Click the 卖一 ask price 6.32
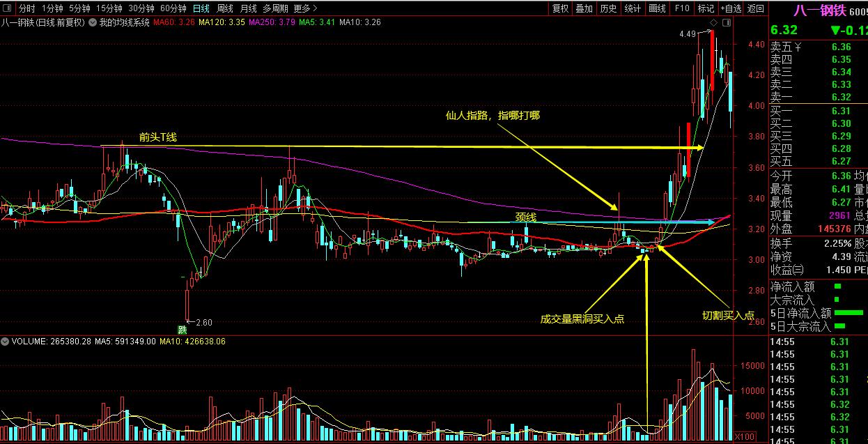The width and height of the screenshot is (868, 444). [841, 98]
